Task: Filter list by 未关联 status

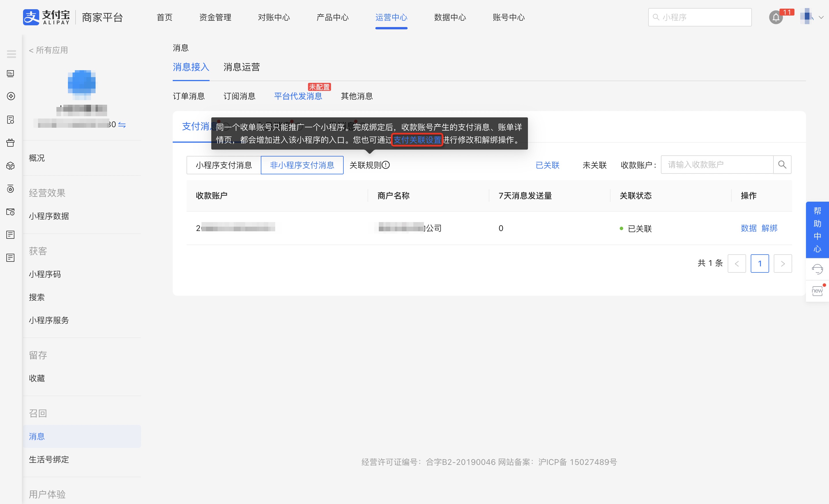Action: click(x=594, y=165)
